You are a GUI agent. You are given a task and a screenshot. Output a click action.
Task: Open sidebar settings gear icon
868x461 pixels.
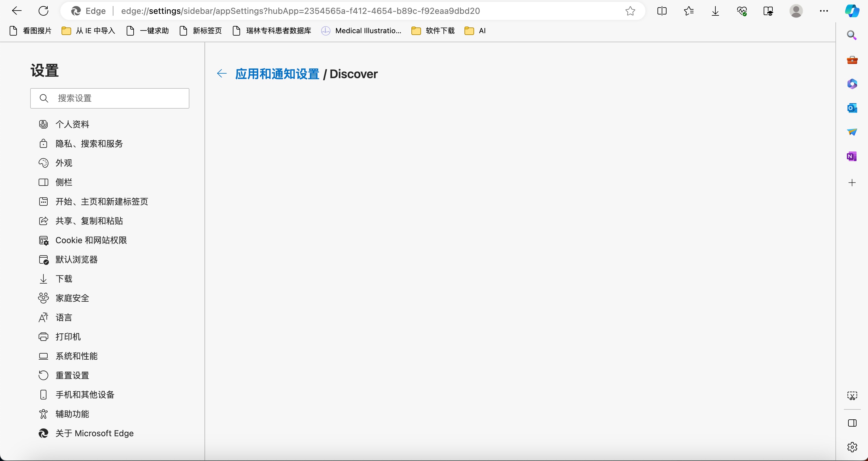pyautogui.click(x=852, y=447)
